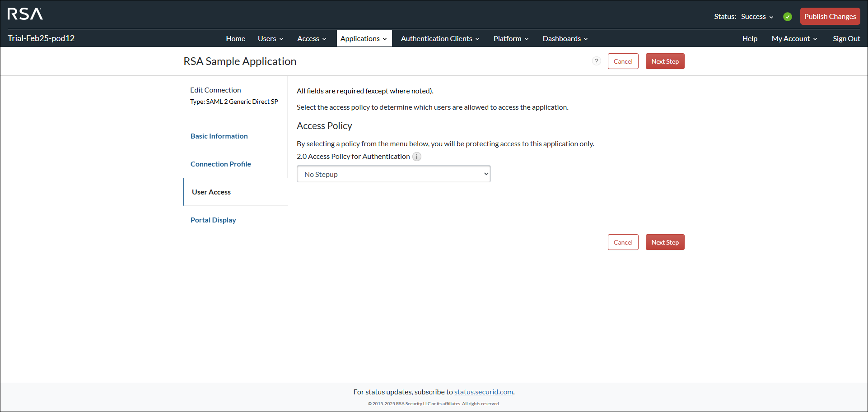Viewport: 868px width, 412px height.
Task: Expand the Access navigation menu
Action: point(311,38)
